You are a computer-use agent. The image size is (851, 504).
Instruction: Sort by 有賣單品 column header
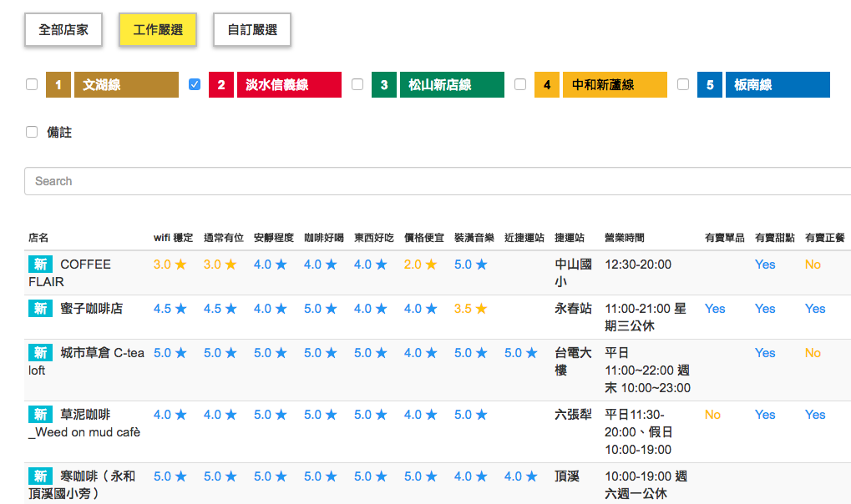pyautogui.click(x=725, y=238)
